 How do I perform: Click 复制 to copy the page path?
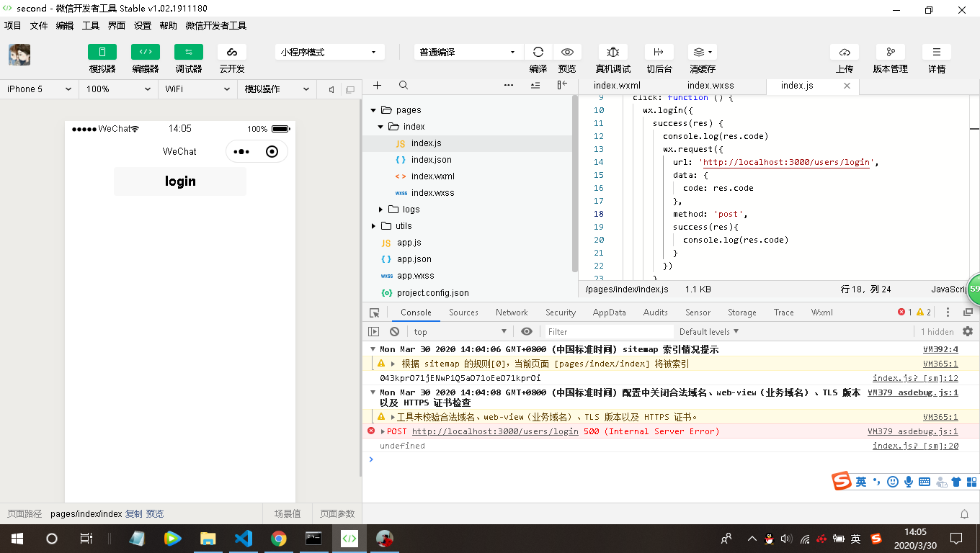[134, 514]
